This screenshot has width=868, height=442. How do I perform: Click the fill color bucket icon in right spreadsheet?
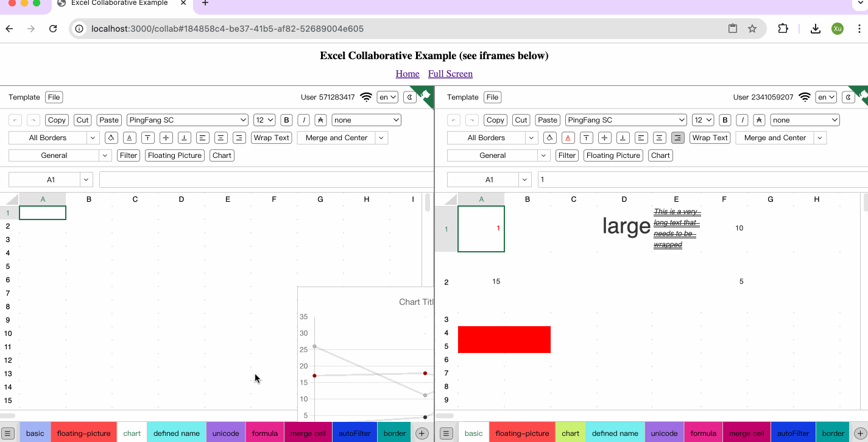tap(549, 138)
